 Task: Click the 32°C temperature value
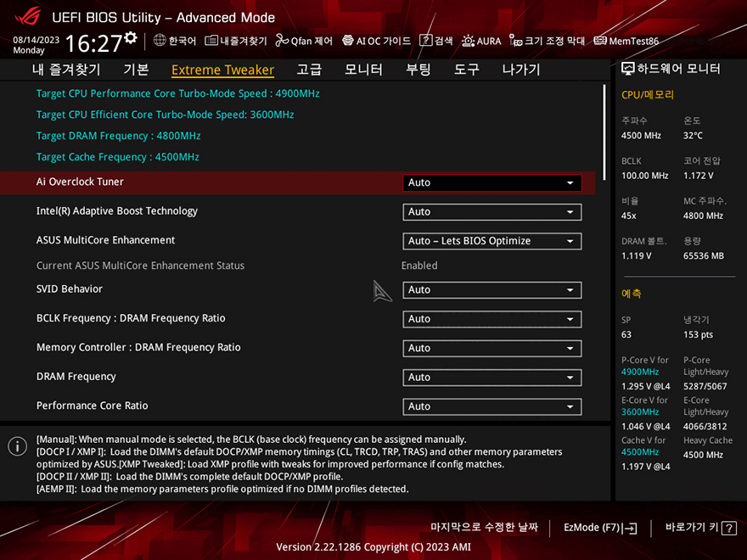[x=693, y=136]
